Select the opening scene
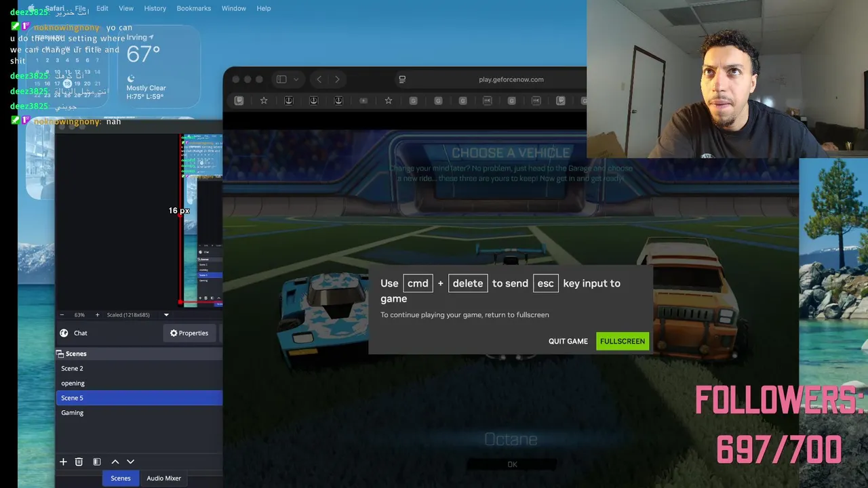Screen dimensions: 868x488 coord(139,383)
